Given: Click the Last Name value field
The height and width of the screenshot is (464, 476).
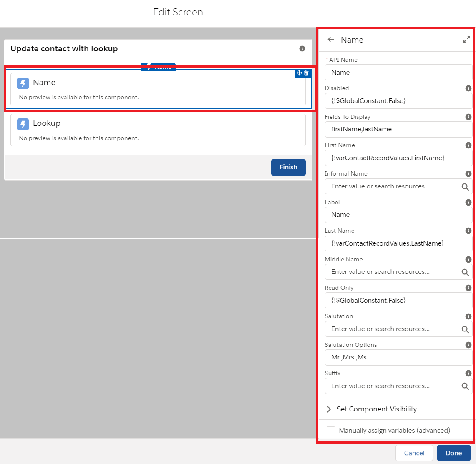Looking at the screenshot, I should tap(398, 243).
